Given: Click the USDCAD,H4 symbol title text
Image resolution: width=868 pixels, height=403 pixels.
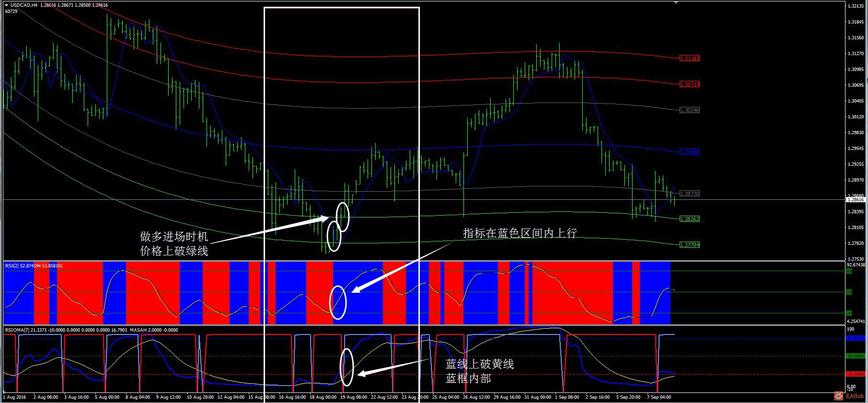Looking at the screenshot, I should (x=24, y=5).
